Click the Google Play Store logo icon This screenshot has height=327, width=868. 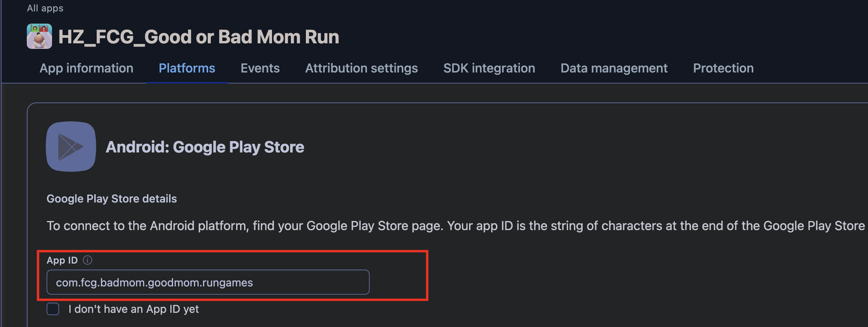tap(71, 147)
